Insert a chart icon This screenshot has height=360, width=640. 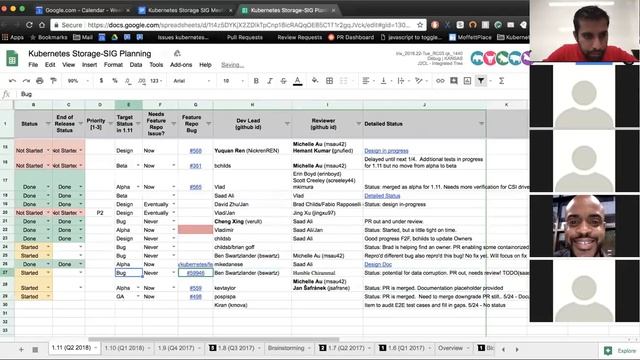point(467,81)
